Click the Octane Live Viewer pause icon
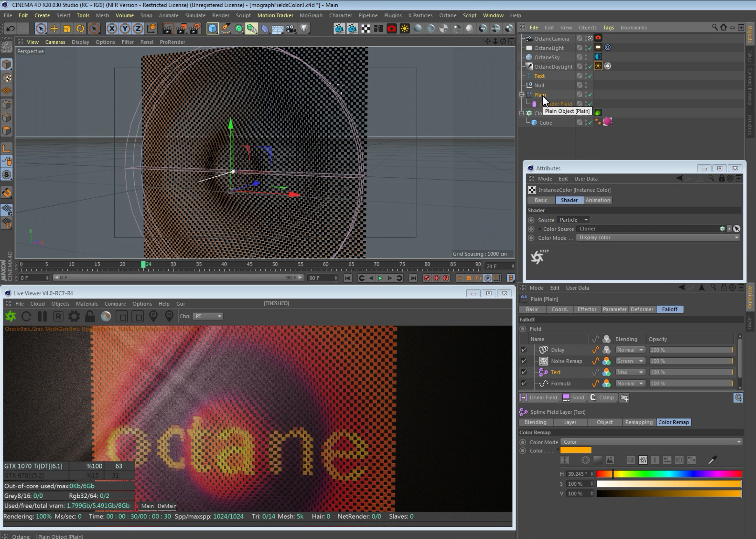This screenshot has width=756, height=539. (x=42, y=316)
